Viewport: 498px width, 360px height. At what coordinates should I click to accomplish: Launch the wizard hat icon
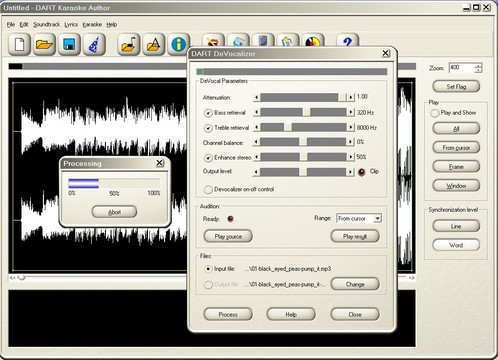(94, 44)
